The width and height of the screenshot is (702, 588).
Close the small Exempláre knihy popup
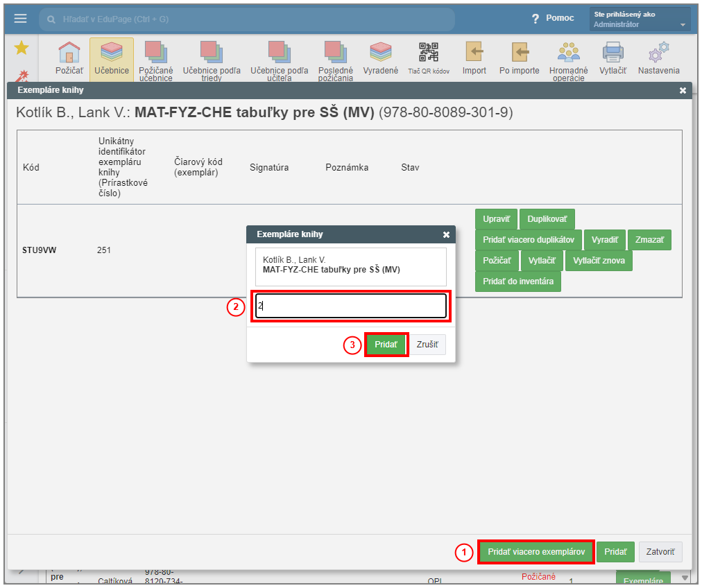tap(446, 234)
